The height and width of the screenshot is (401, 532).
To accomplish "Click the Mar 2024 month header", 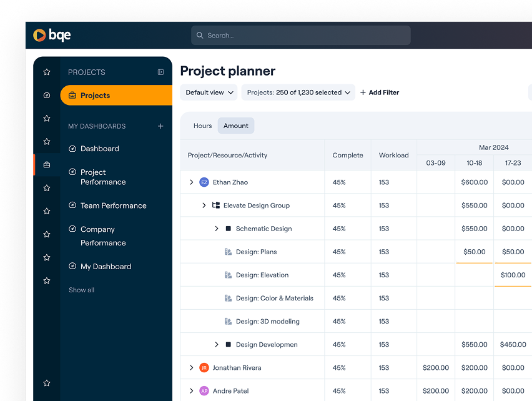I will (x=494, y=147).
